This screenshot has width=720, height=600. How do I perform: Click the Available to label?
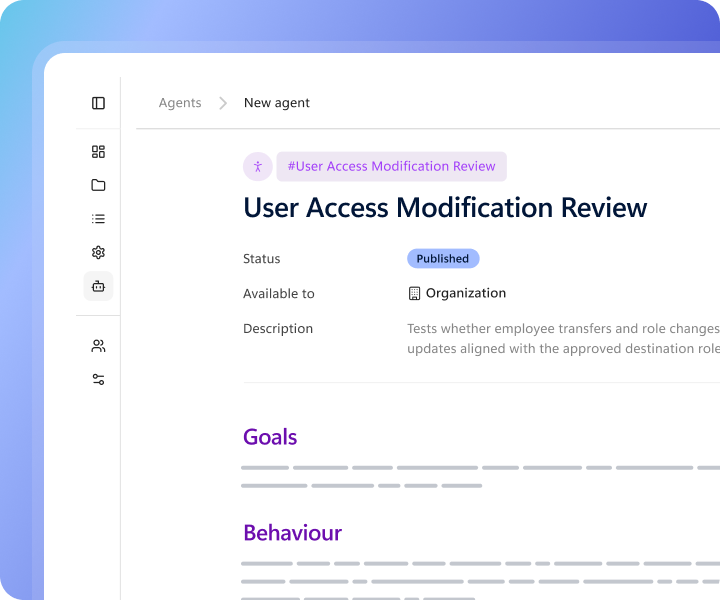pyautogui.click(x=279, y=294)
